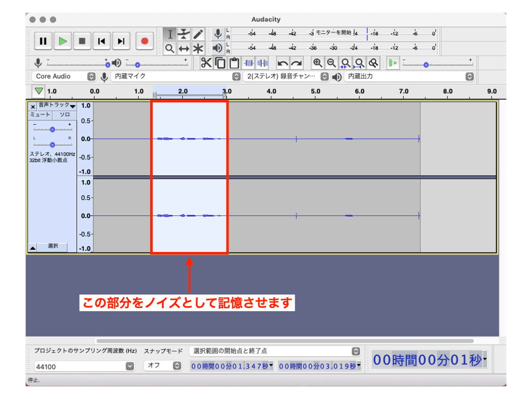Select the Multi-tool asterisk icon
Viewport: 532px width, 399px height.
coord(198,48)
